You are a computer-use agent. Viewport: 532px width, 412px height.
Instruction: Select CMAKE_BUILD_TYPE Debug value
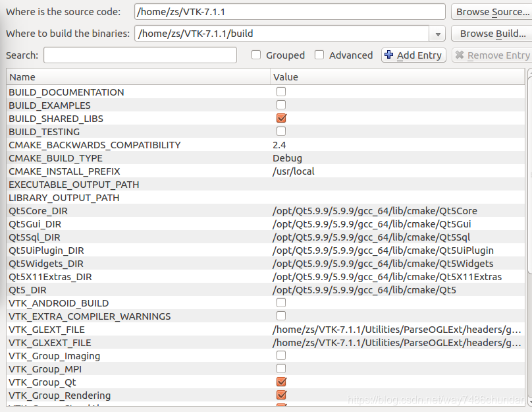287,158
